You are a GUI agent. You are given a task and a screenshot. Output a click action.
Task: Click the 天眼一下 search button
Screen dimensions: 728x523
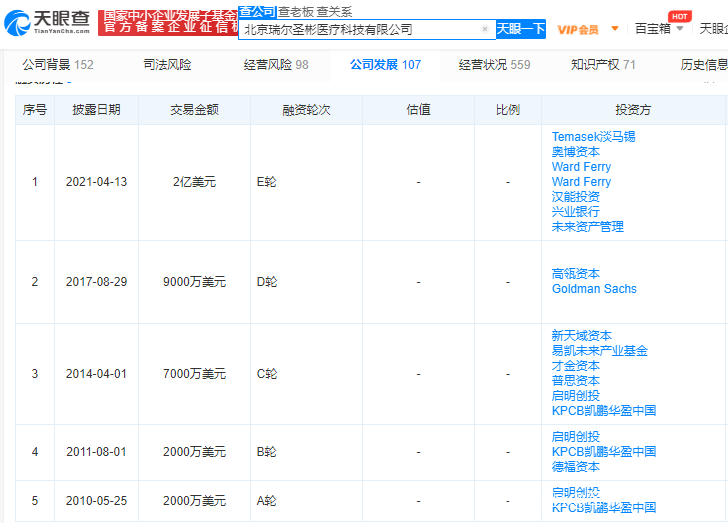(520, 29)
